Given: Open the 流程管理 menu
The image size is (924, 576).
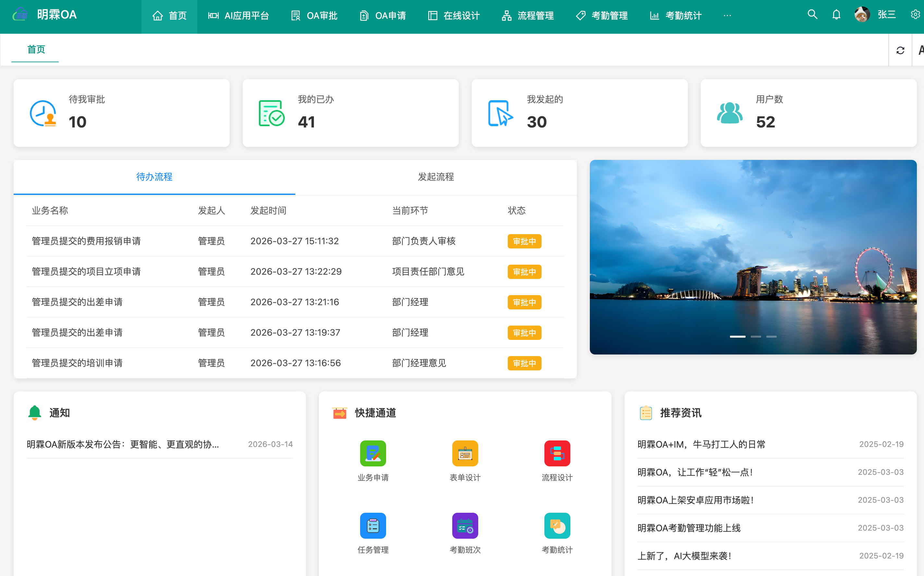Looking at the screenshot, I should point(528,16).
